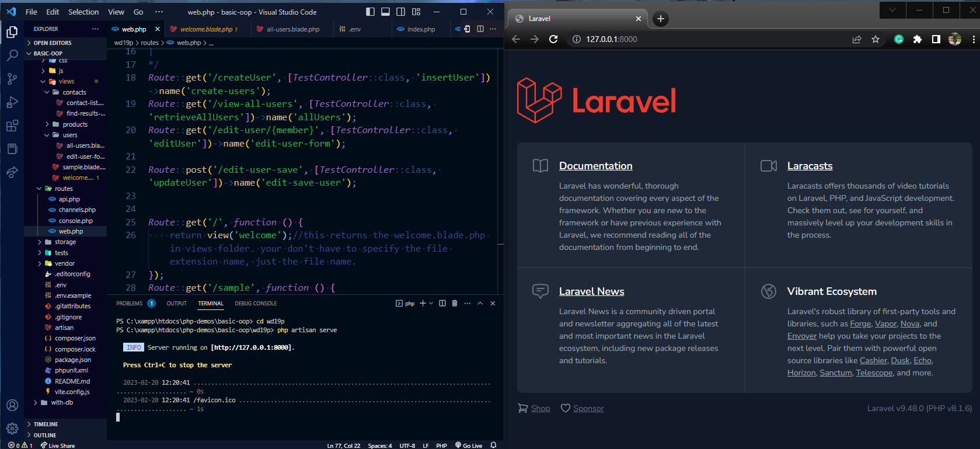The height and width of the screenshot is (449, 980).
Task: Open notifications bell in the status bar
Action: (x=493, y=445)
